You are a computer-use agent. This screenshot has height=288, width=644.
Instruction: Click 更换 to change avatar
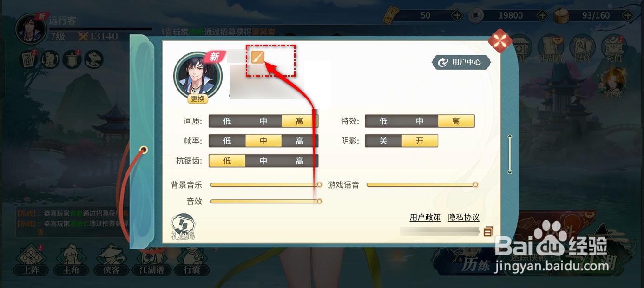click(x=197, y=98)
